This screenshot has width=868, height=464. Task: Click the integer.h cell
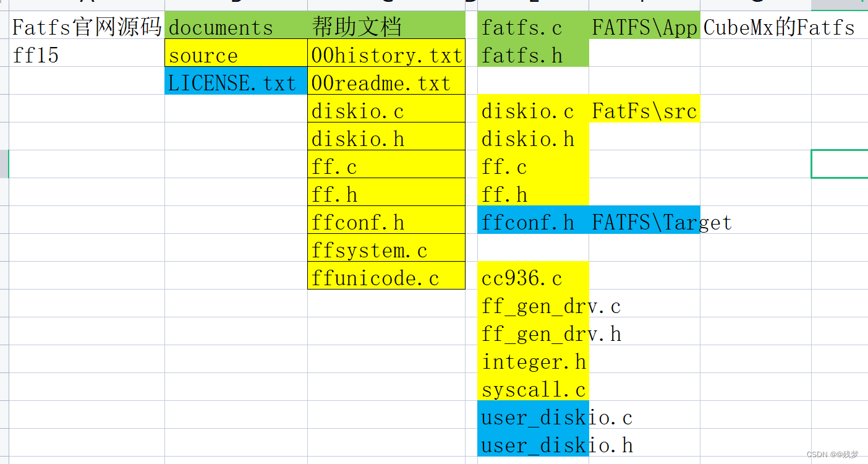click(x=533, y=359)
